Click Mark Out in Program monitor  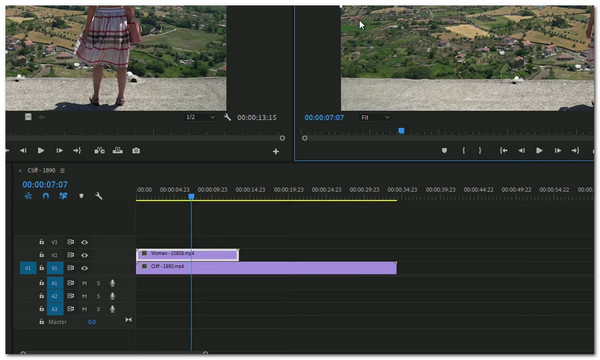click(x=480, y=151)
